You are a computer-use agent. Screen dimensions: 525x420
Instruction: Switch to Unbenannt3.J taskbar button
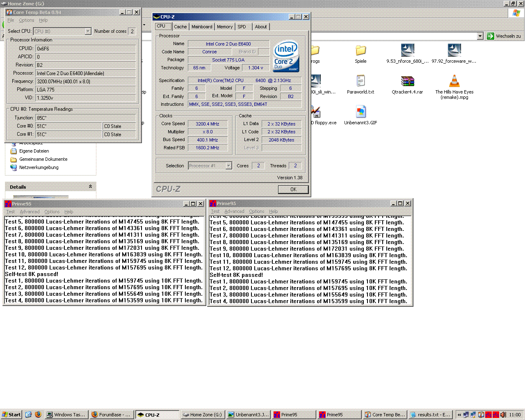coord(248,415)
